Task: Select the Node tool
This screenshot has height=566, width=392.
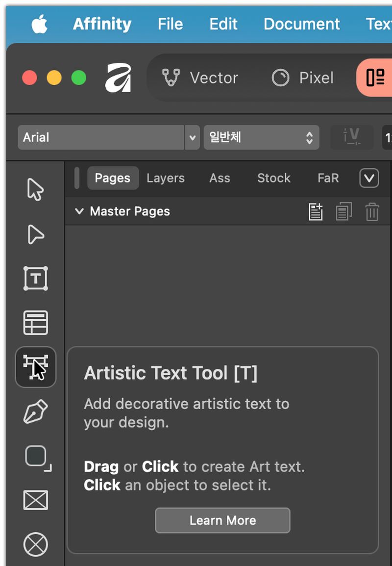Action: tap(35, 234)
